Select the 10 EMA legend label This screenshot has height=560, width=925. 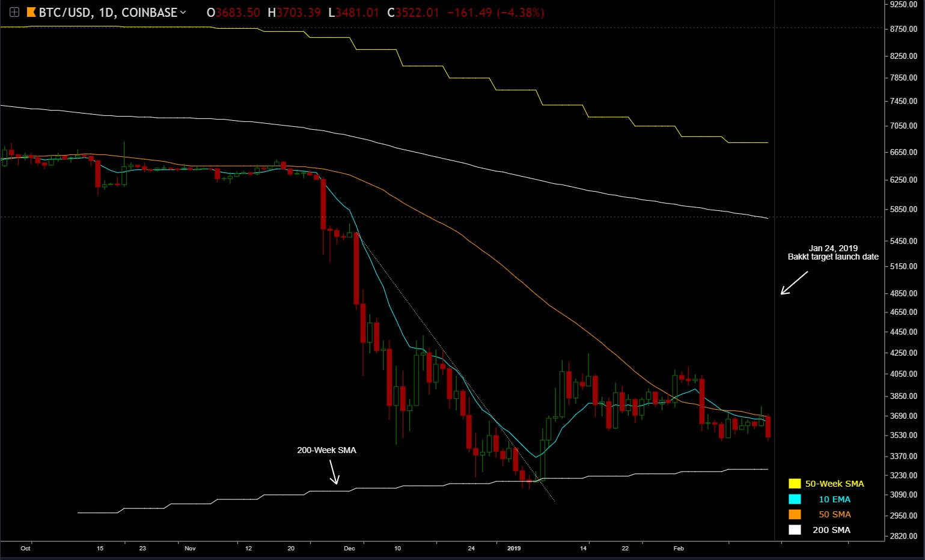tap(834, 499)
